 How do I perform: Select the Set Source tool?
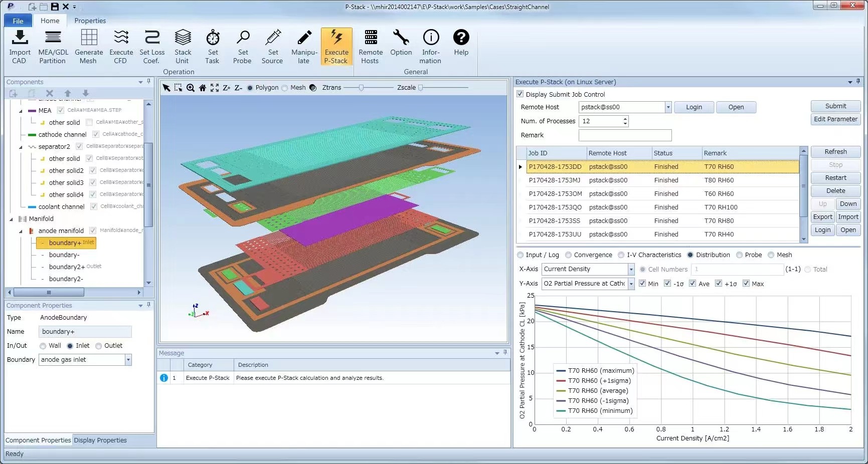click(x=273, y=47)
